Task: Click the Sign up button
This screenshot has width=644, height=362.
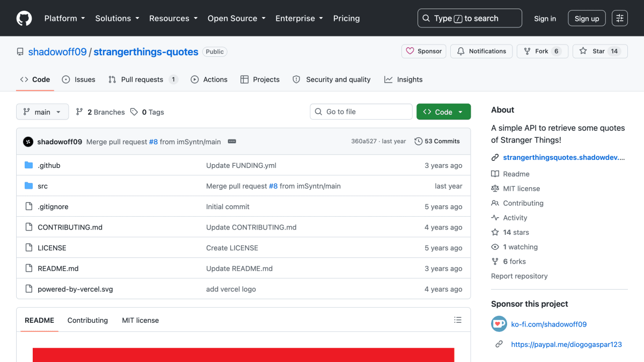Action: tap(587, 18)
